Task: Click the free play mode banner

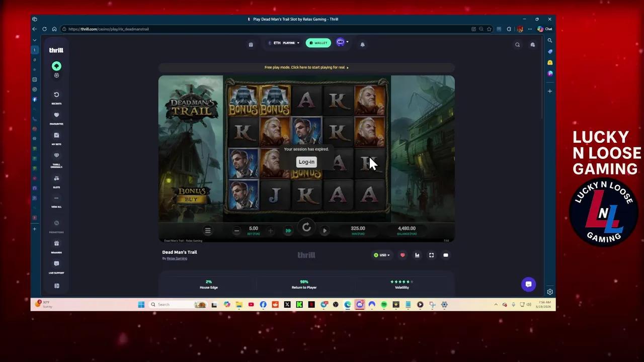Action: [x=306, y=67]
